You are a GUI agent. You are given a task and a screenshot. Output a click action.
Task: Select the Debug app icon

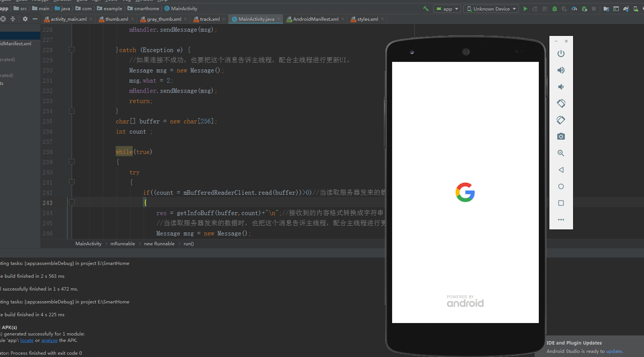click(x=554, y=8)
